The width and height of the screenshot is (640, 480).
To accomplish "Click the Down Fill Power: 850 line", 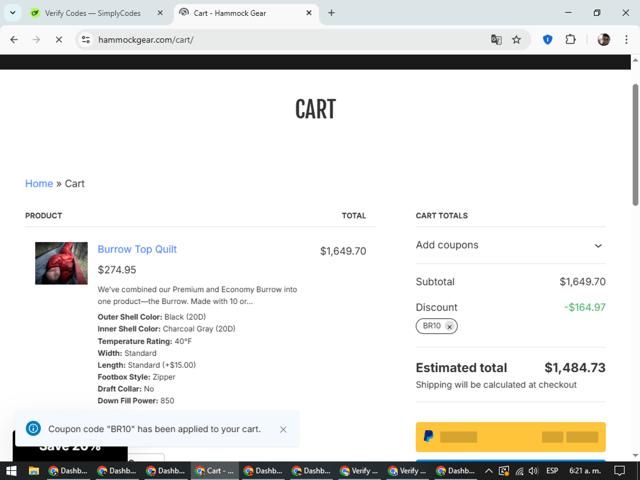I will coord(136,401).
